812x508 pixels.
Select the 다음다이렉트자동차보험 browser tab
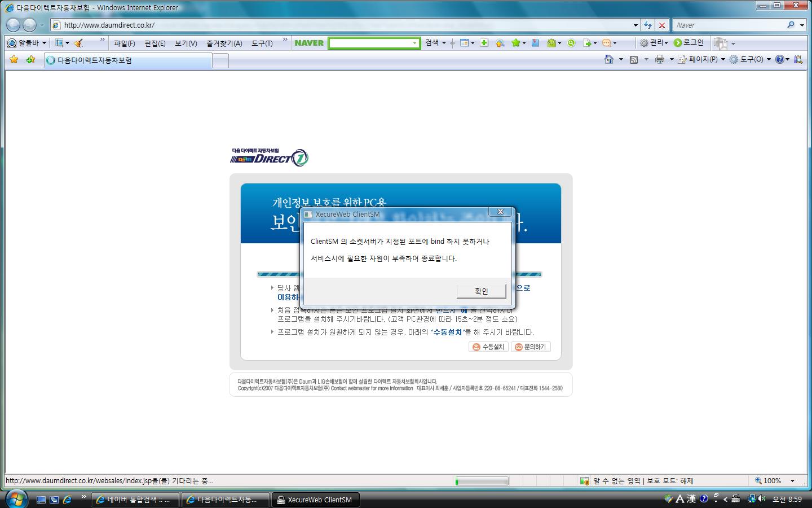pyautogui.click(x=127, y=60)
